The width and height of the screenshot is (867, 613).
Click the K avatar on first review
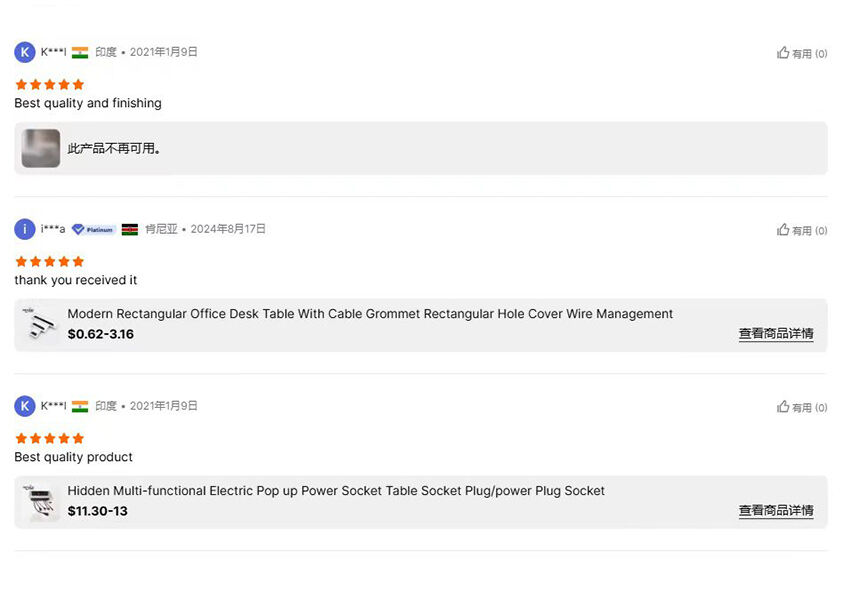[x=24, y=53]
